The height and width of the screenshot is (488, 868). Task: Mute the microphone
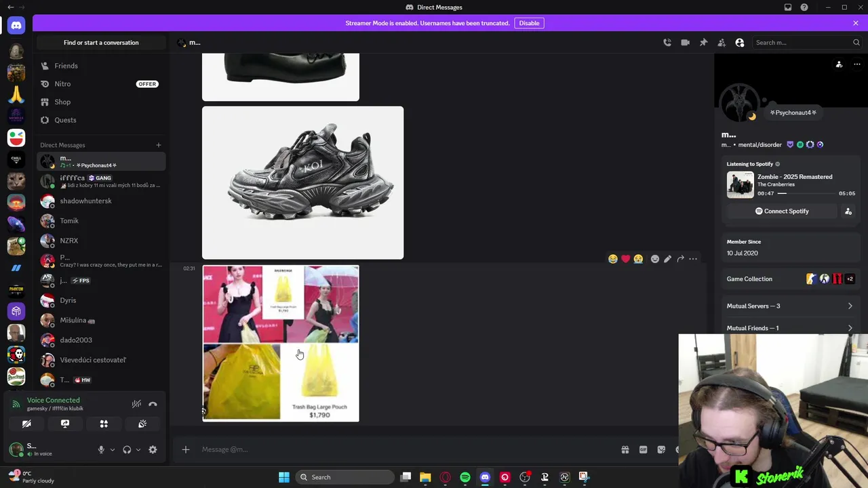point(101,450)
